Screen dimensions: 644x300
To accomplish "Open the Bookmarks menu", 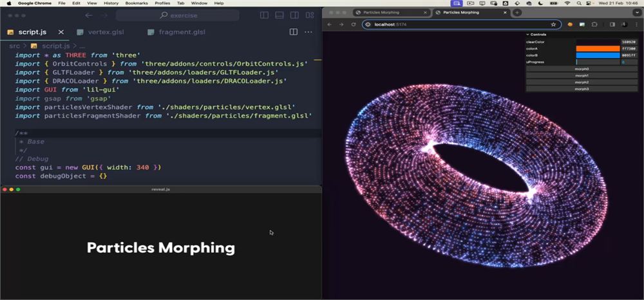I will (137, 3).
